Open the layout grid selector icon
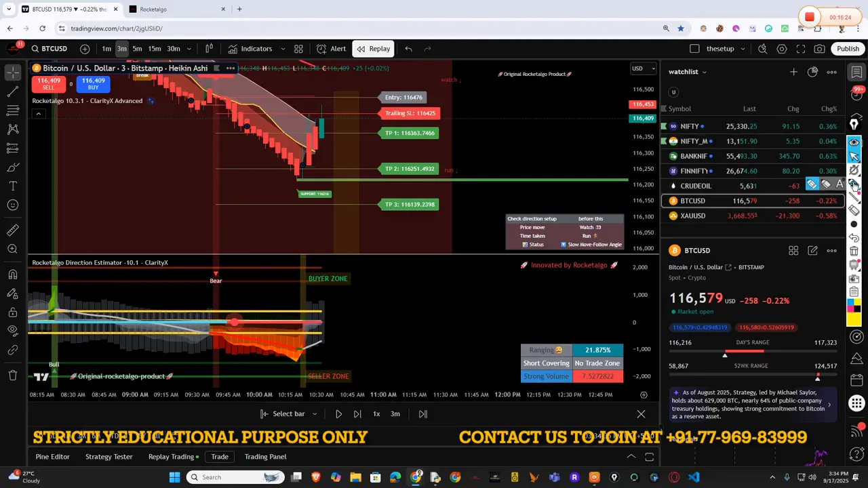The height and width of the screenshot is (488, 868). [x=298, y=49]
